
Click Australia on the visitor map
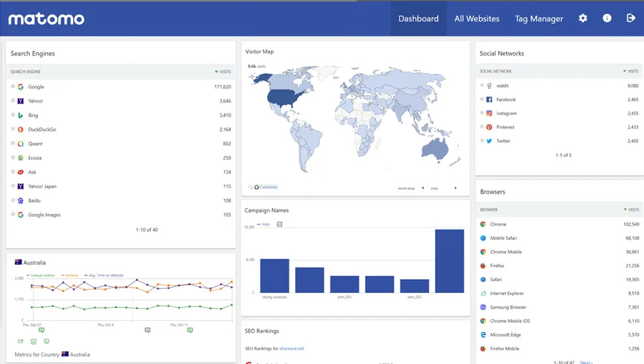pos(435,149)
